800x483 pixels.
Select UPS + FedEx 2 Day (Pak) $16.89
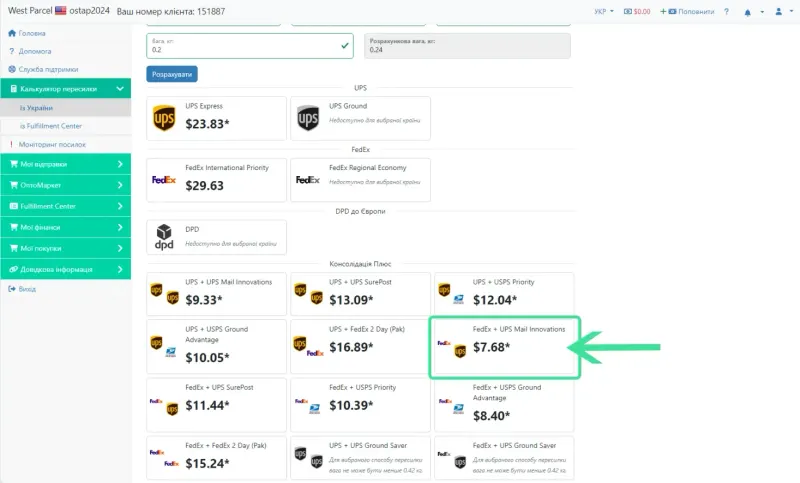coord(360,346)
